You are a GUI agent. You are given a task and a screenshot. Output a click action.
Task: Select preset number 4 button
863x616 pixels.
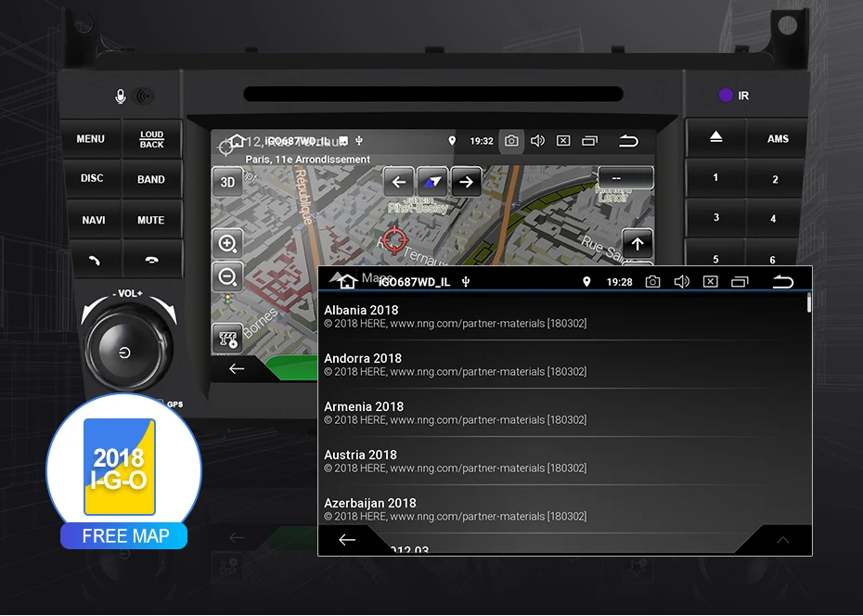tap(773, 219)
